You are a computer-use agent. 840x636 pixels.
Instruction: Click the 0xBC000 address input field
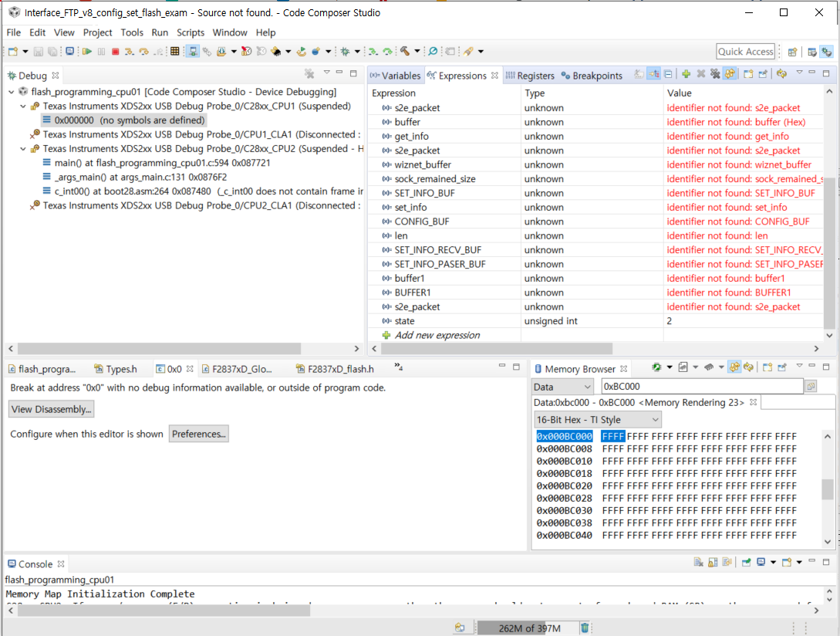coord(702,386)
